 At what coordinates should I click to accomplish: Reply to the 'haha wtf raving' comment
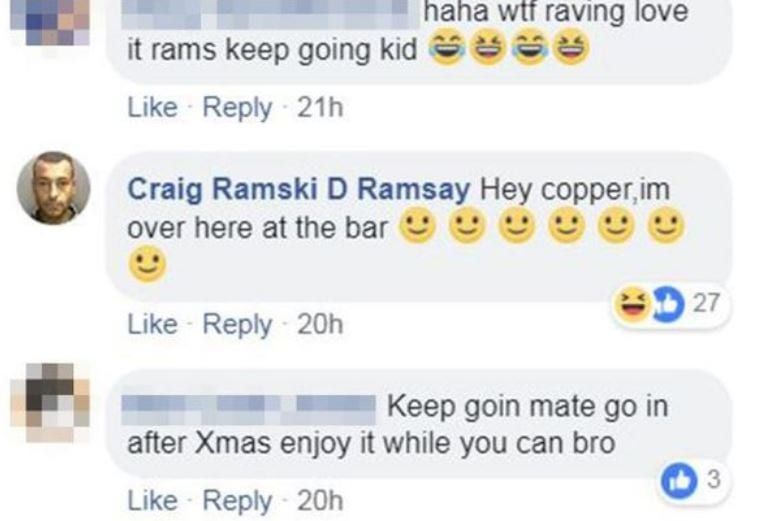[237, 108]
